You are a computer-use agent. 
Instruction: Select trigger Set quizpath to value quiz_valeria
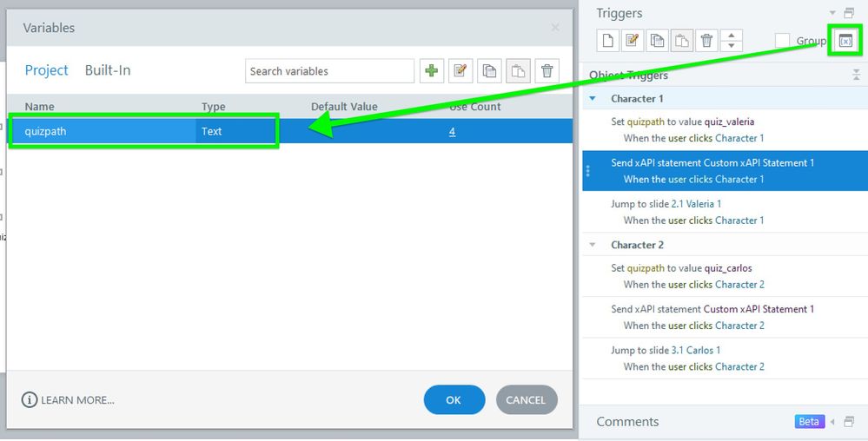pos(726,130)
